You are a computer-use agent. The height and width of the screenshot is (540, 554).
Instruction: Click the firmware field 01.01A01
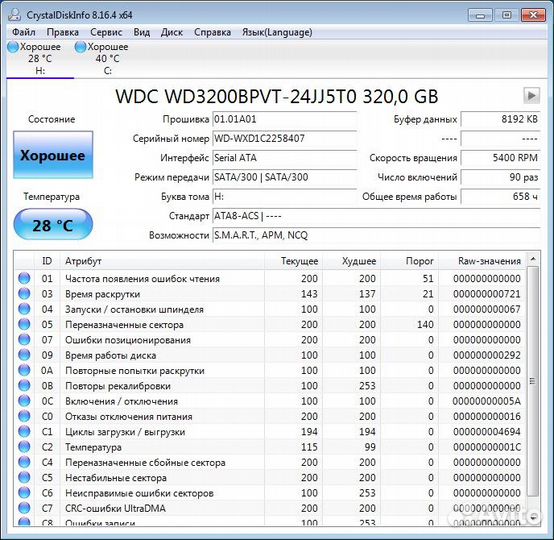click(x=284, y=119)
